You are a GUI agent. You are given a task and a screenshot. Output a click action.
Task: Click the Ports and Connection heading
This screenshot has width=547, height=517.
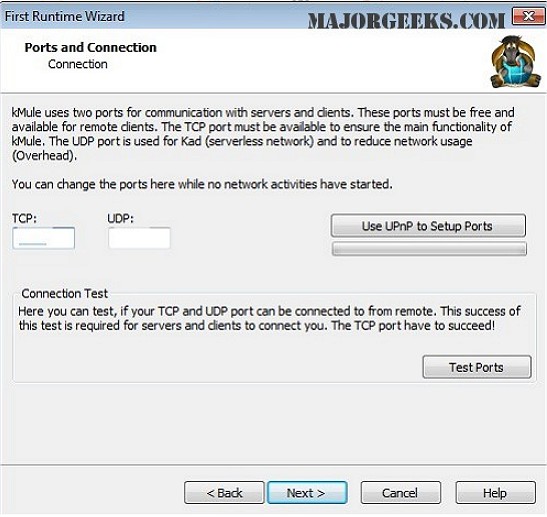tap(91, 47)
